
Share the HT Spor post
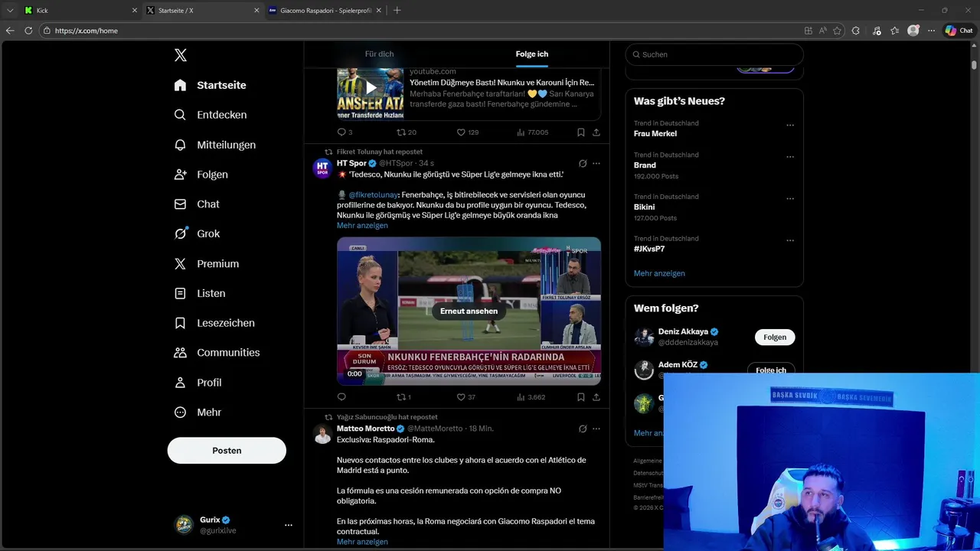(x=596, y=397)
